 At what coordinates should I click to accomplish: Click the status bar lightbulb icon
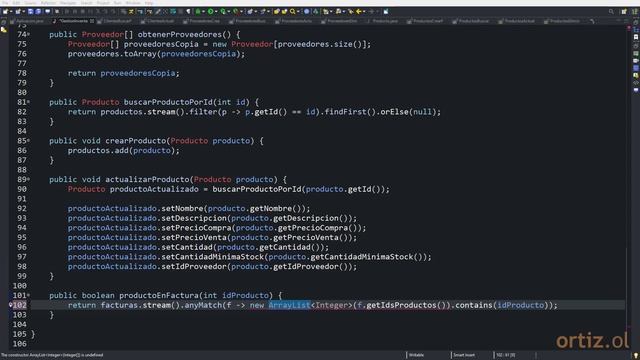pyautogui.click(x=636, y=356)
